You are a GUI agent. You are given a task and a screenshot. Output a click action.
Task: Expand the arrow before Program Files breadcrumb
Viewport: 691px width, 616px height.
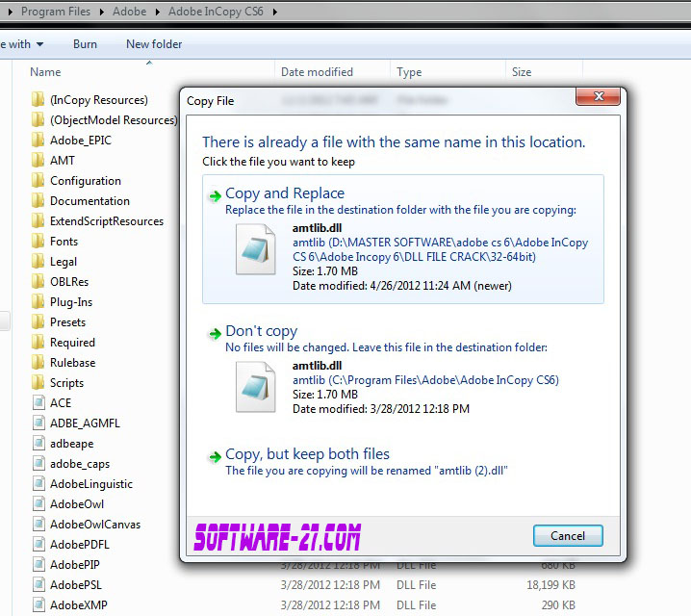click(x=11, y=12)
